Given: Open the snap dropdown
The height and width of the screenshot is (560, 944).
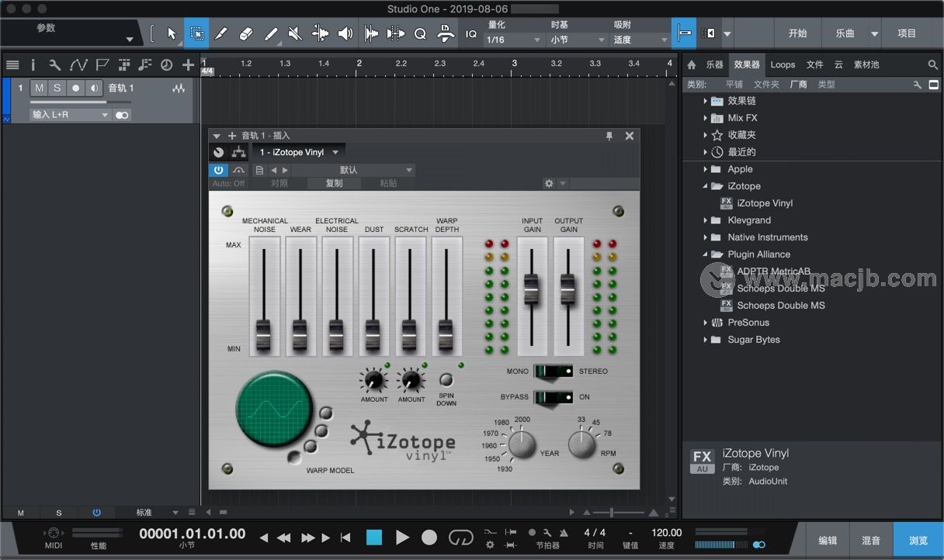Looking at the screenshot, I should coord(640,40).
